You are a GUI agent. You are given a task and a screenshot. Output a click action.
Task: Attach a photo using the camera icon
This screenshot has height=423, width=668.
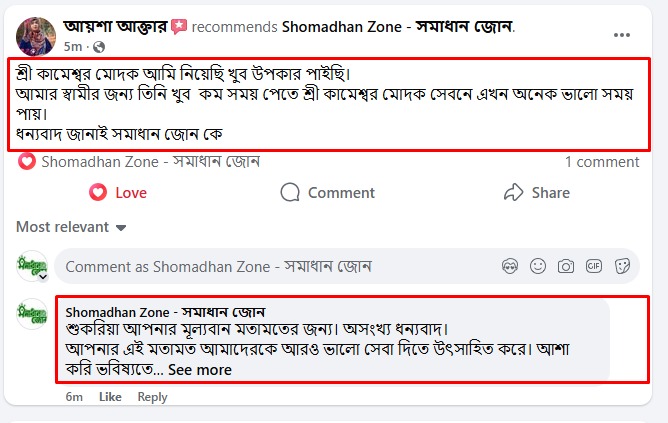(x=566, y=266)
